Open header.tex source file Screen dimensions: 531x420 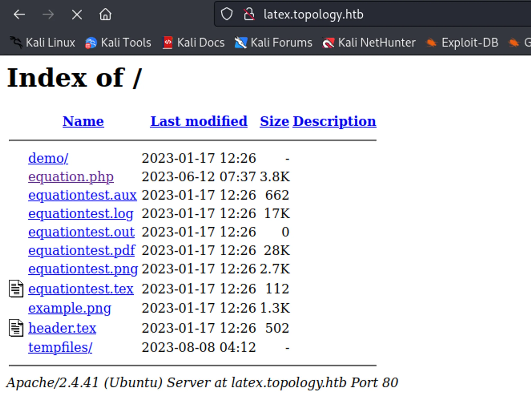coord(62,327)
